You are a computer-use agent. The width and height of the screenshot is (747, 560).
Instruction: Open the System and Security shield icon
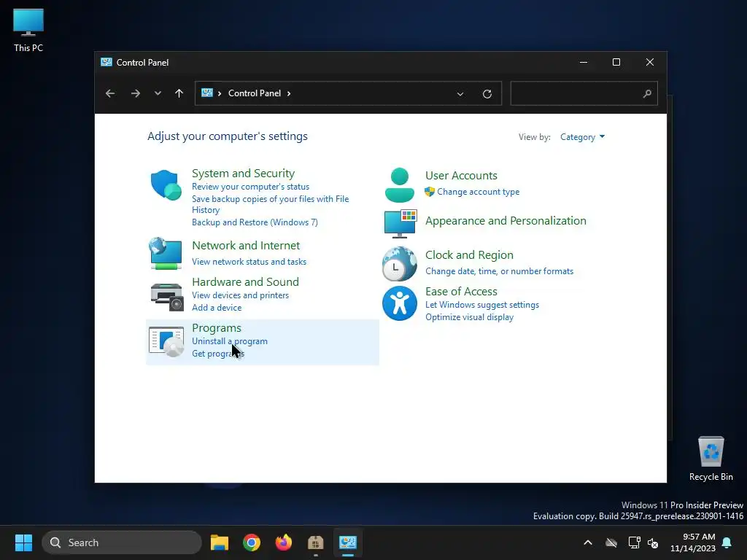point(166,184)
